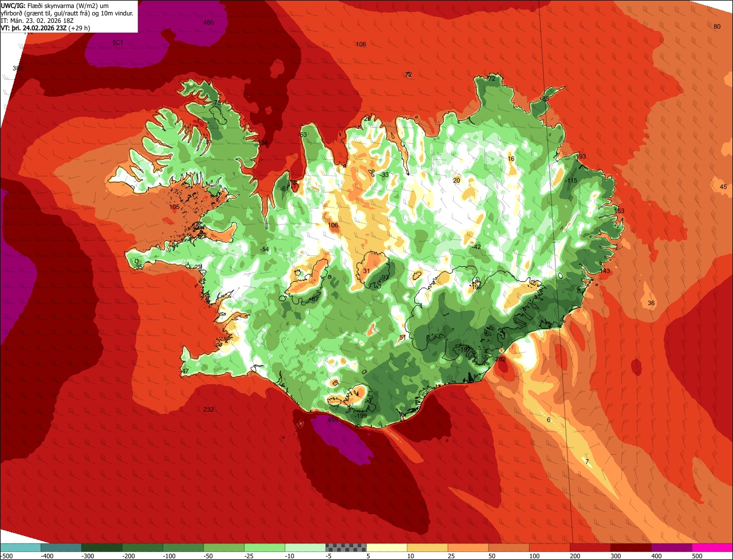Screen dimensions: 733x560
Task: Click the subtitle mentioning '10m vindur'
Action: 67,13
